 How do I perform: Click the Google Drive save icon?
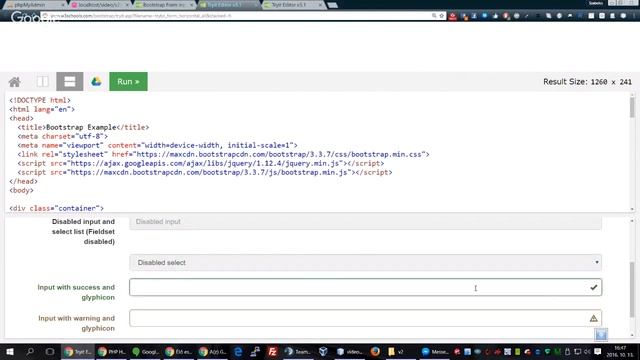pos(96,82)
